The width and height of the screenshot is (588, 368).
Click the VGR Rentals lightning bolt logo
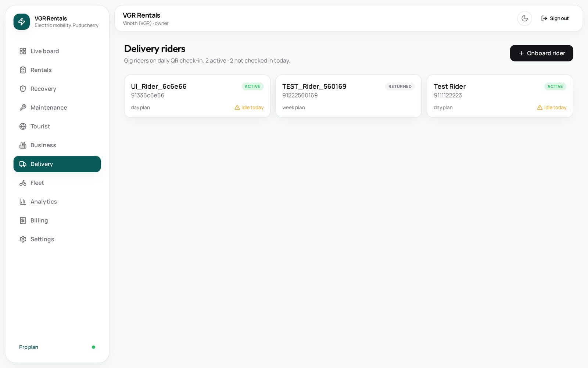point(22,22)
